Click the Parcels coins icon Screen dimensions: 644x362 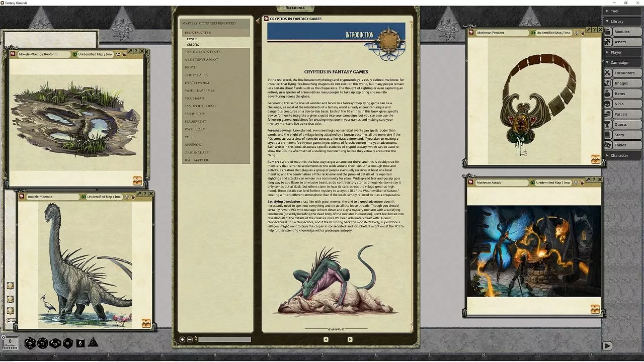[x=608, y=114]
